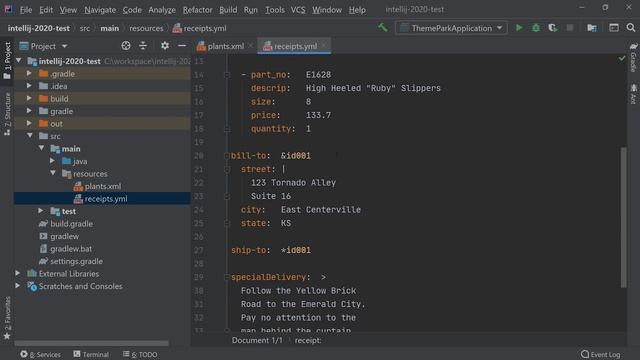This screenshot has width=640, height=360.
Task: Select gradlew.bat file in the tree
Action: (71, 249)
